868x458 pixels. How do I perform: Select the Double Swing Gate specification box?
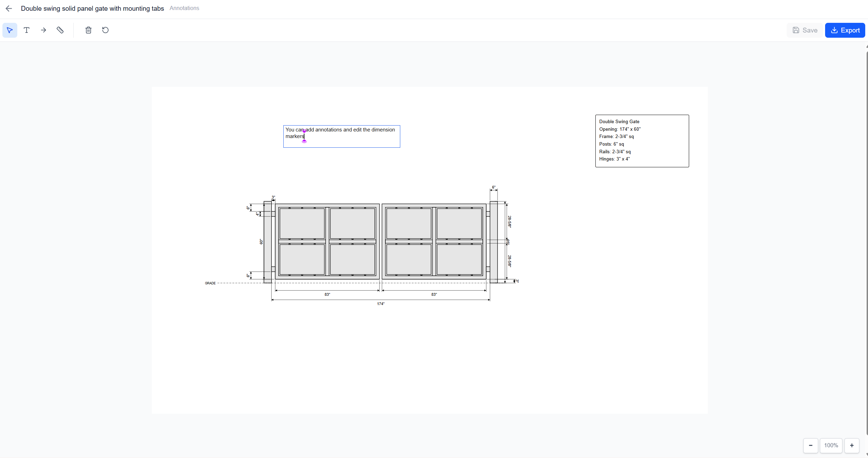(642, 140)
